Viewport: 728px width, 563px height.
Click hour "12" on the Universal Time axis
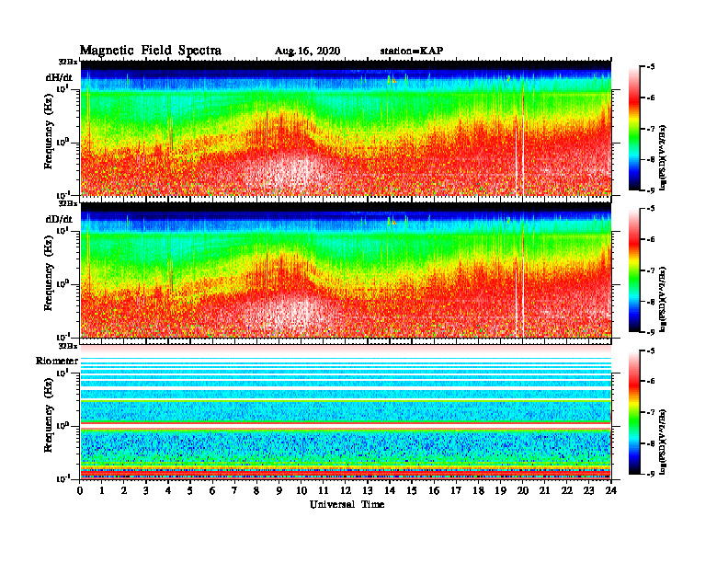346,491
